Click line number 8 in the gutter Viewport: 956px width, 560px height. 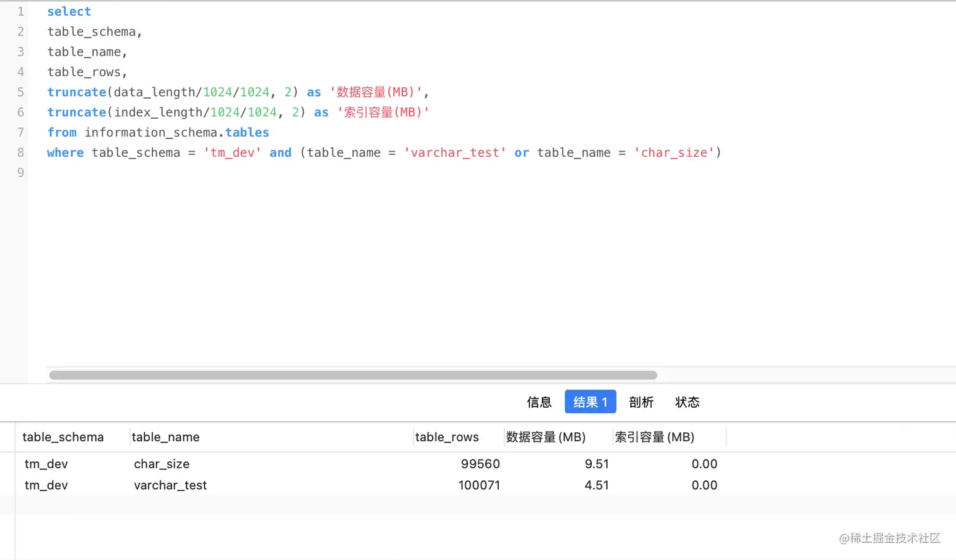21,153
